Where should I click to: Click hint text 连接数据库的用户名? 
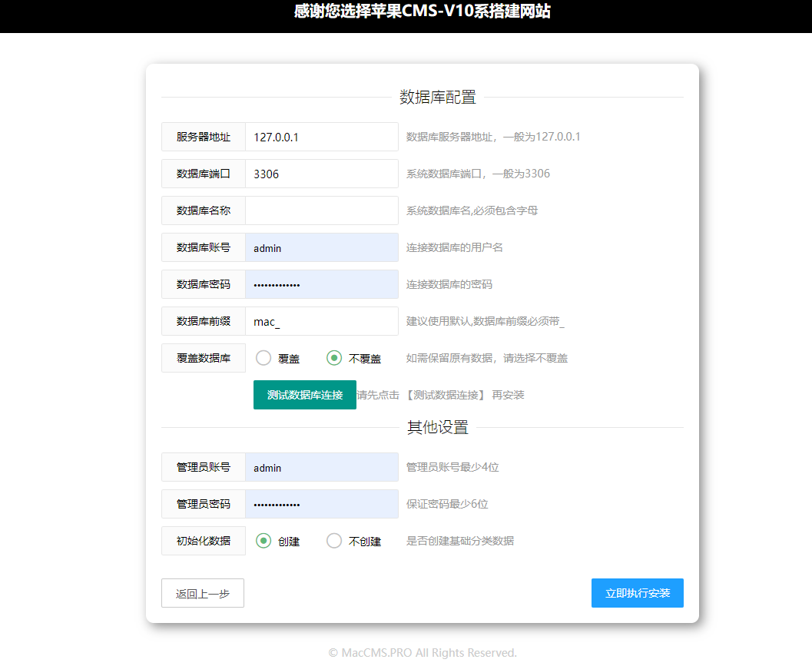454,247
